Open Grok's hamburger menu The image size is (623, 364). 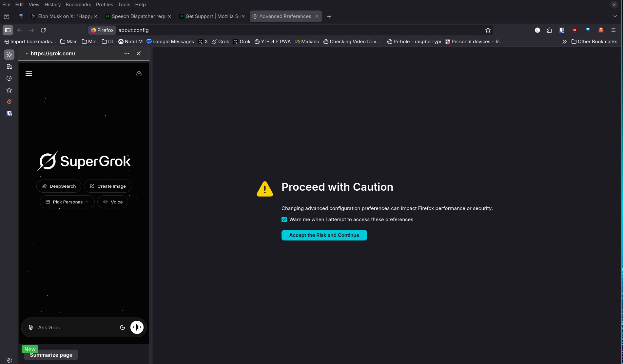tap(29, 74)
